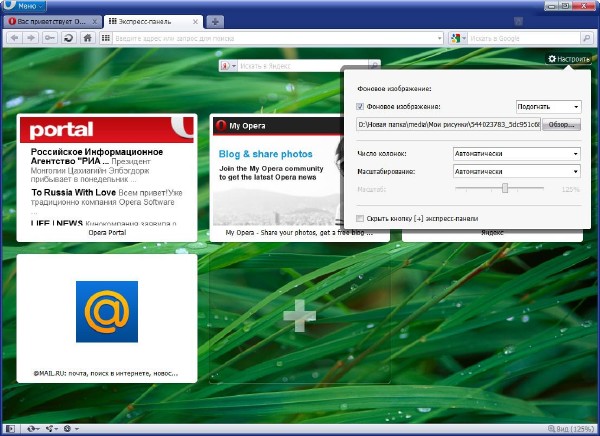The width and height of the screenshot is (600, 436).
Task: Click the 'Настроить' configure button
Action: point(568,59)
